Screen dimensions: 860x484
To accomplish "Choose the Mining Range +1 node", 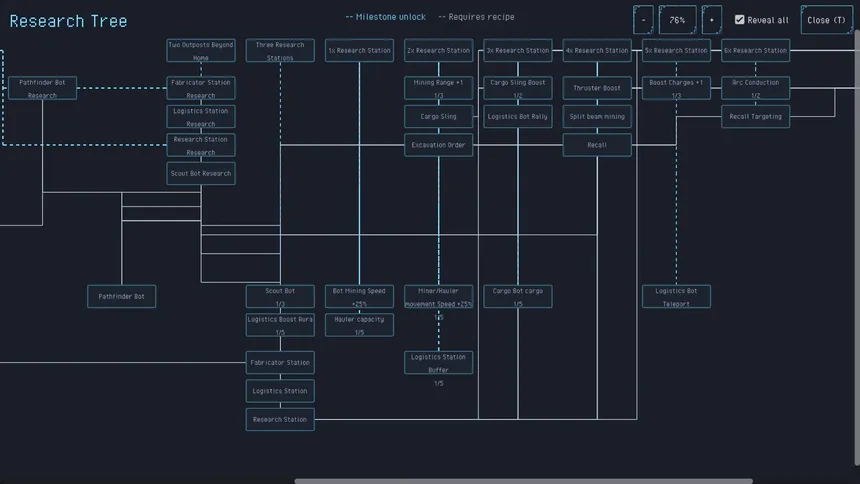I will [438, 88].
